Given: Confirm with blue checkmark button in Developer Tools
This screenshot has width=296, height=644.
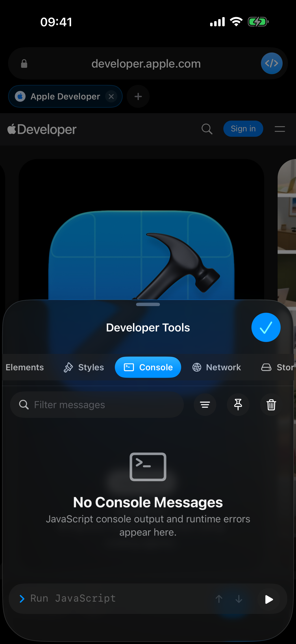Looking at the screenshot, I should click(x=266, y=327).
